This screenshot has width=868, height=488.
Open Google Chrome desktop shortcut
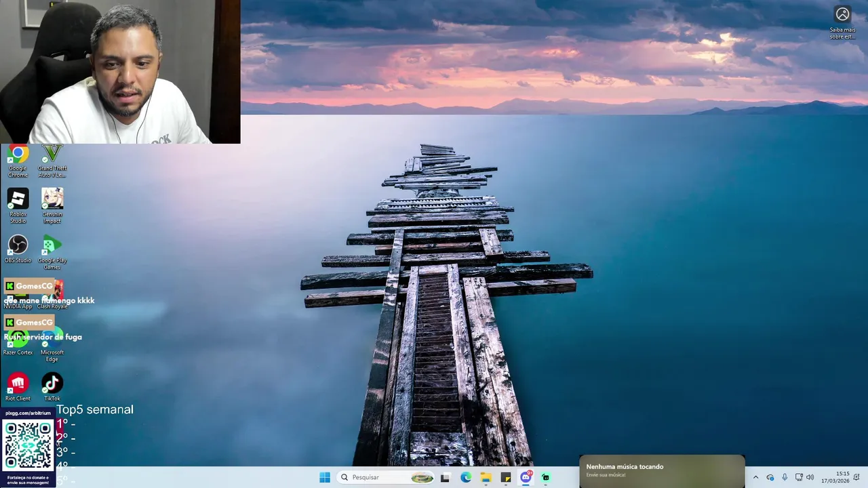(18, 161)
